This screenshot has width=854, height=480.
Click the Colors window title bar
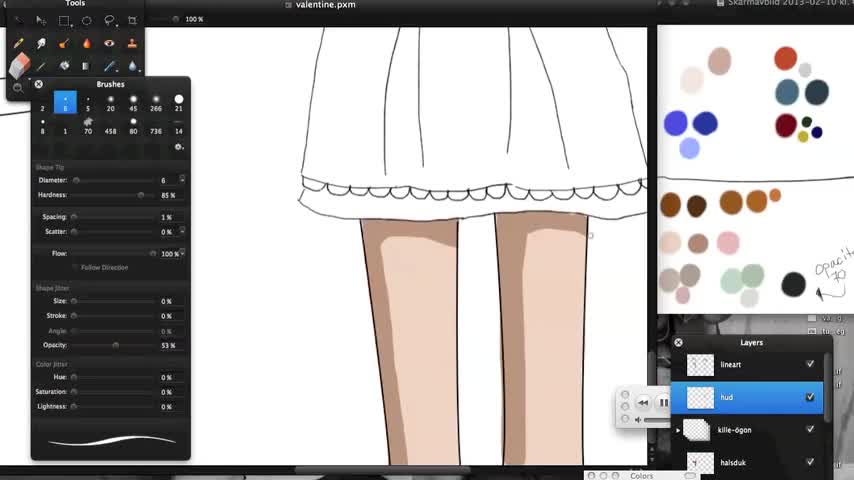coord(643,476)
